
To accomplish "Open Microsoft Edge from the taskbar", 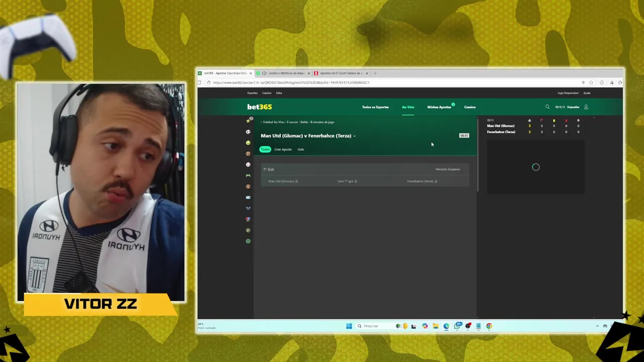I will click(446, 326).
